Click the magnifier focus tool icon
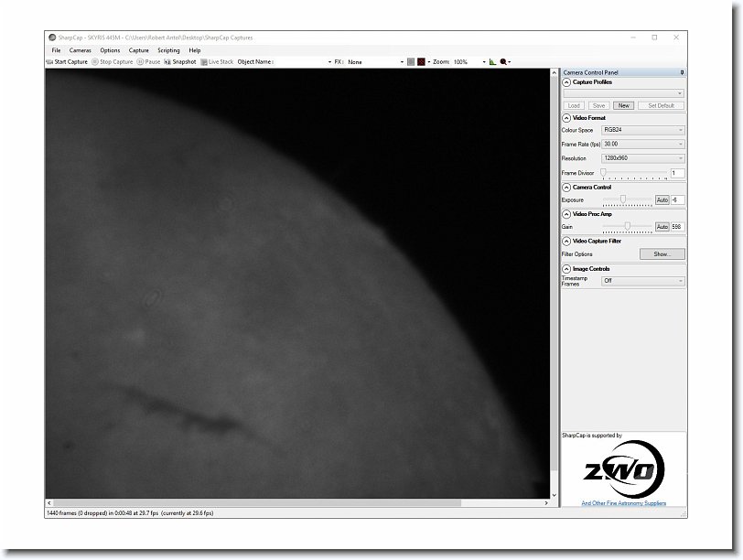 [x=503, y=62]
